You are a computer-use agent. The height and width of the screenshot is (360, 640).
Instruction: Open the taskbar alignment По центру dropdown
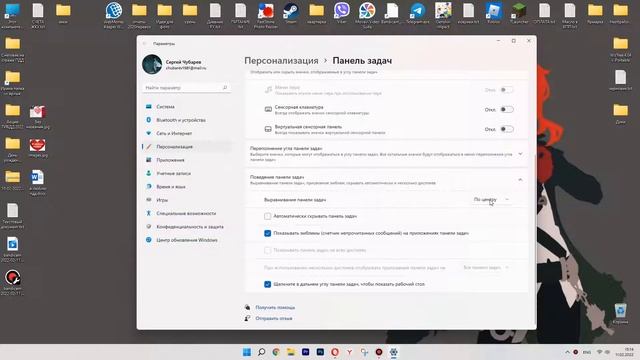tap(491, 200)
